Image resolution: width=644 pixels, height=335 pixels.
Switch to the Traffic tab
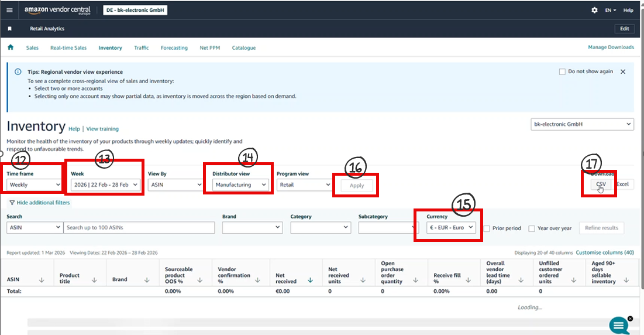(x=141, y=47)
